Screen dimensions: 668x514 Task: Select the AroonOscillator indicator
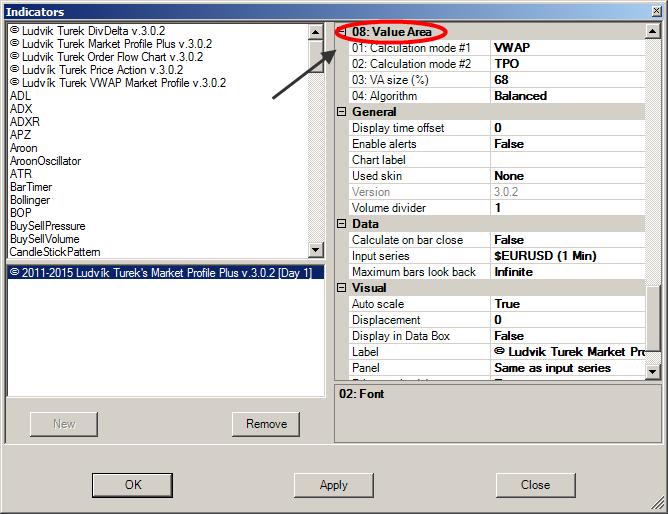click(45, 161)
